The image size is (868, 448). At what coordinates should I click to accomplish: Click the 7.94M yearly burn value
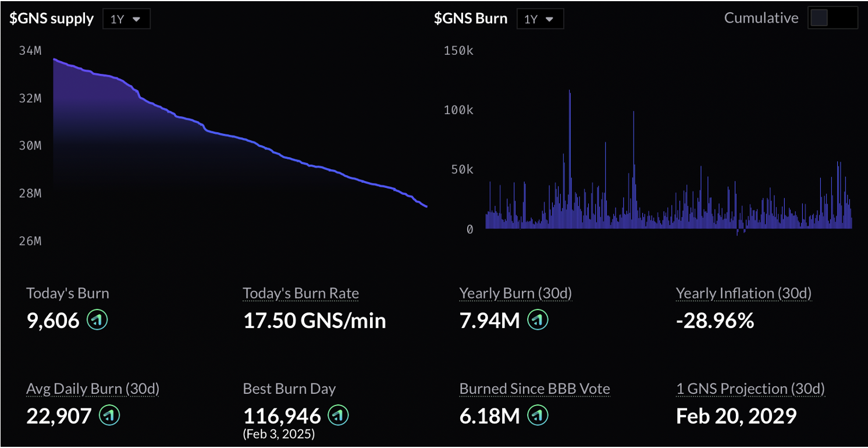click(x=489, y=321)
